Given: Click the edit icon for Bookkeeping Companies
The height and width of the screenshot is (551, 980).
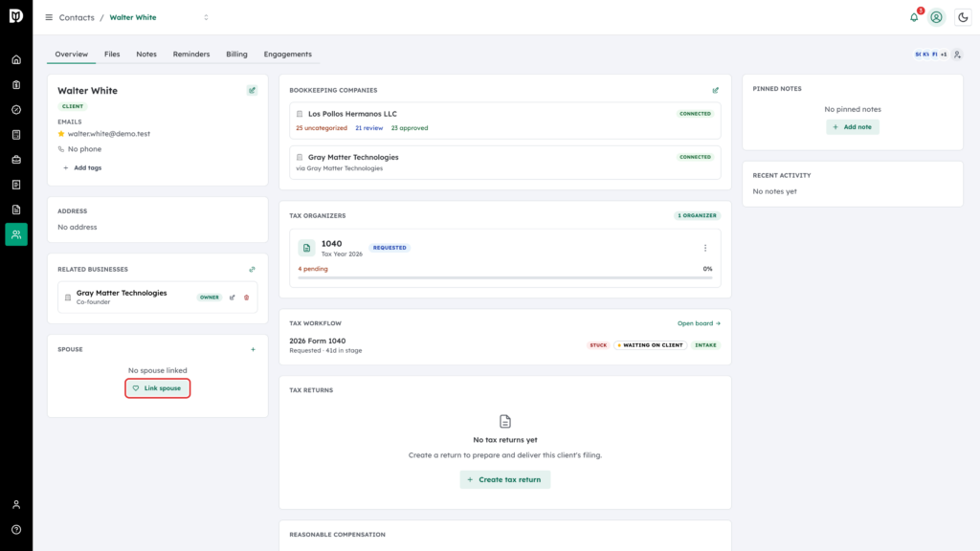Looking at the screenshot, I should point(716,91).
